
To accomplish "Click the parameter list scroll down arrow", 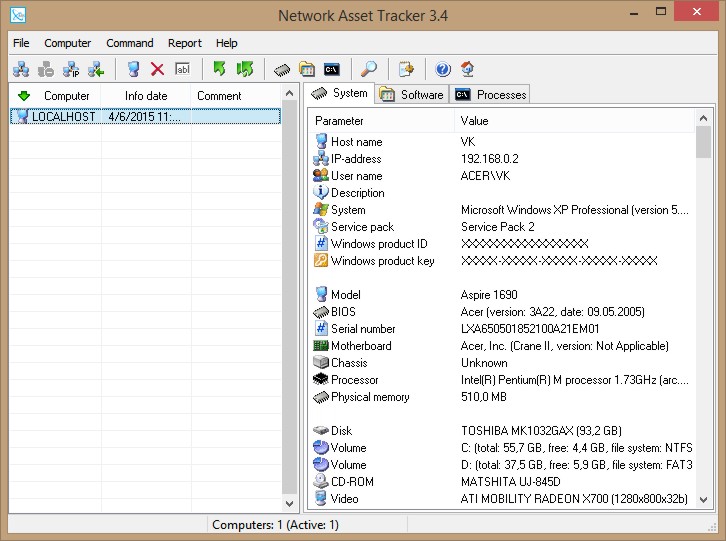I will pos(703,500).
